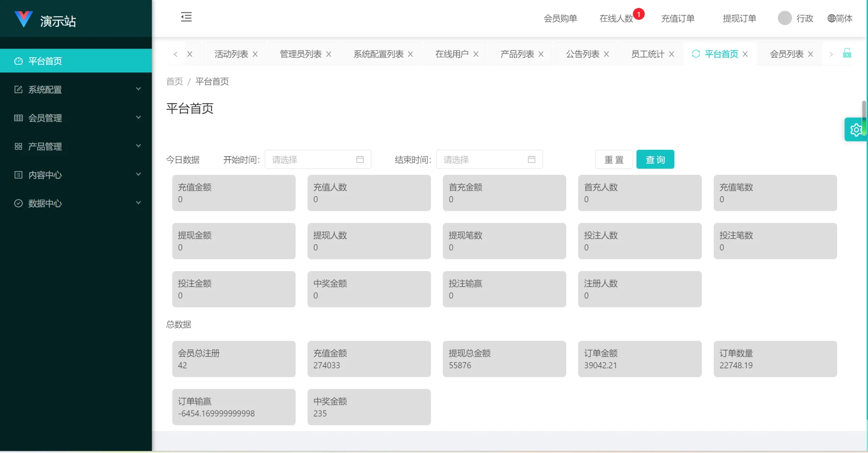Open the 首页 breadcrumb link
868x453 pixels.
pyautogui.click(x=174, y=81)
